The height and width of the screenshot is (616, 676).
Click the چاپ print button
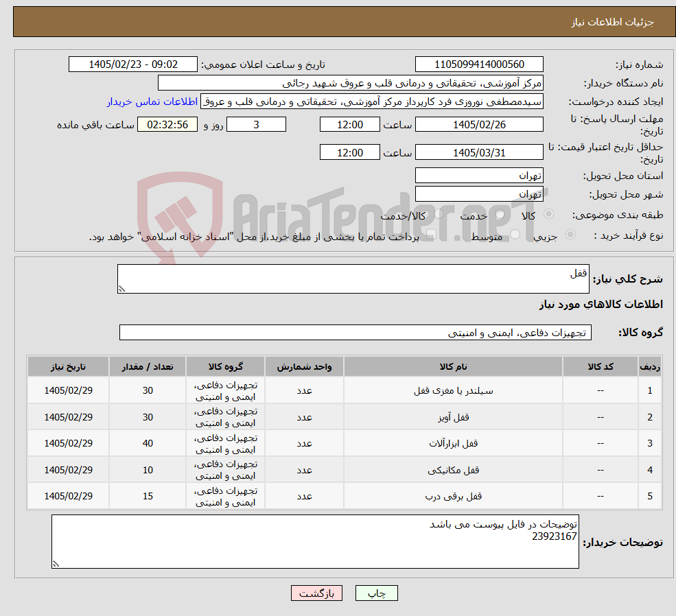376,593
